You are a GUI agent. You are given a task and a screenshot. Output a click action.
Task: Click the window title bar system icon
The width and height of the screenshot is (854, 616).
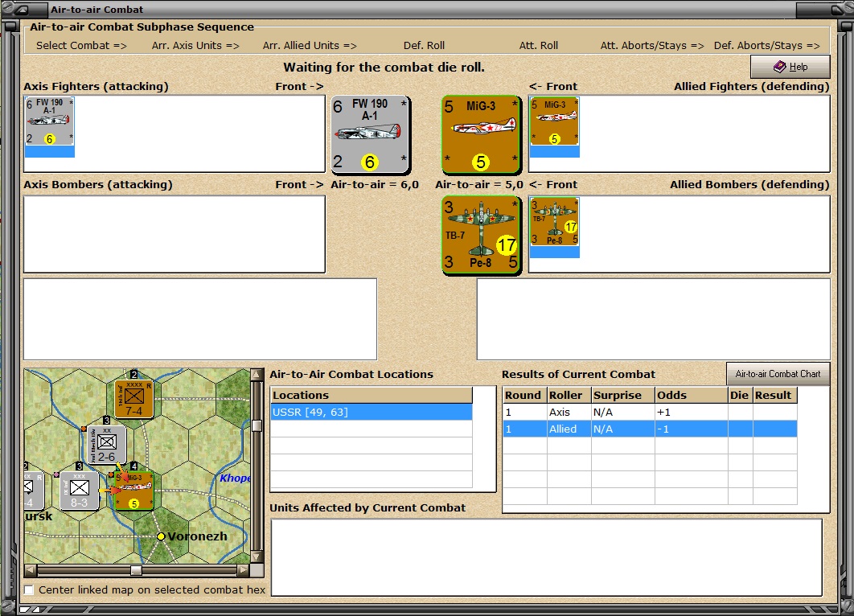[23, 10]
